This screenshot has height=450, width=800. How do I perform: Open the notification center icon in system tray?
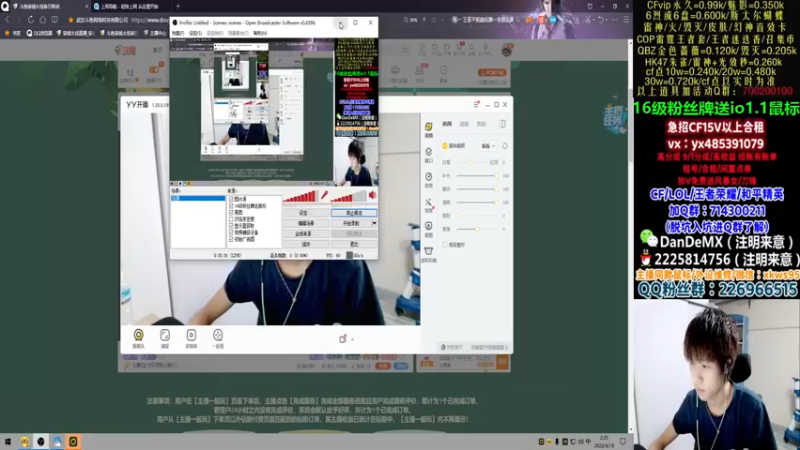point(623,441)
